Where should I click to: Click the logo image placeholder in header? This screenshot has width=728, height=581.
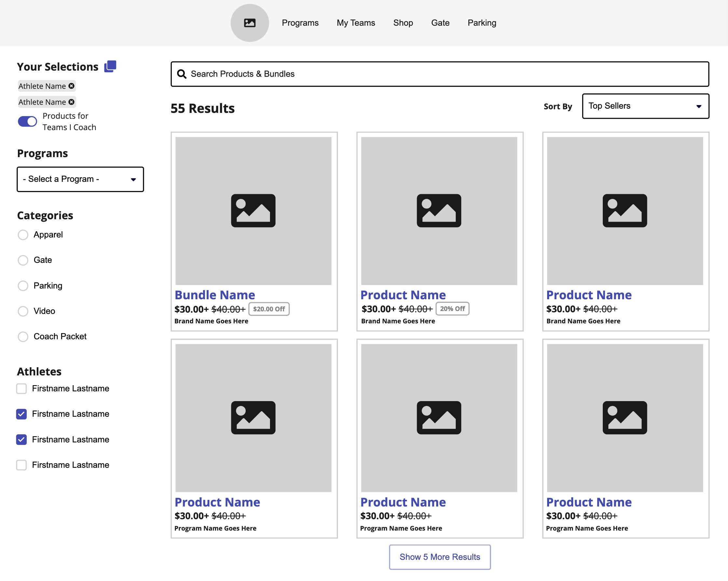tap(249, 23)
